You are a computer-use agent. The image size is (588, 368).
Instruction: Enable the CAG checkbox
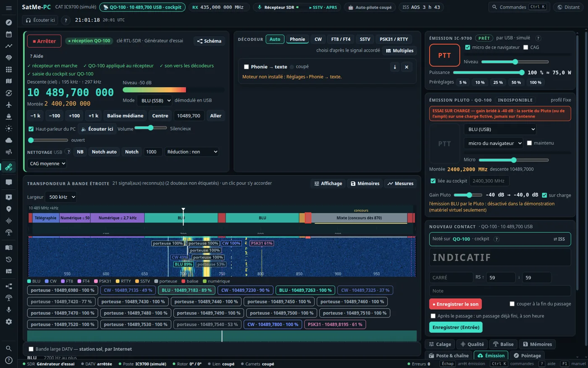[x=525, y=47]
